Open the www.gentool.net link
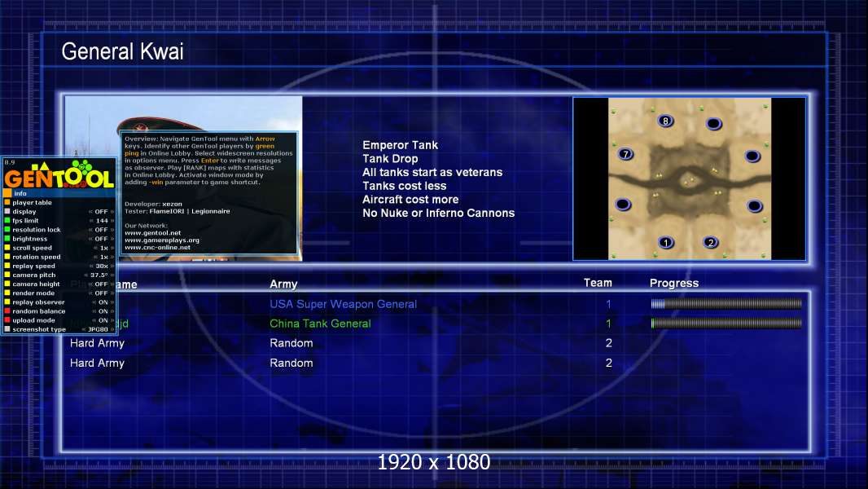This screenshot has width=868, height=489. pos(153,232)
